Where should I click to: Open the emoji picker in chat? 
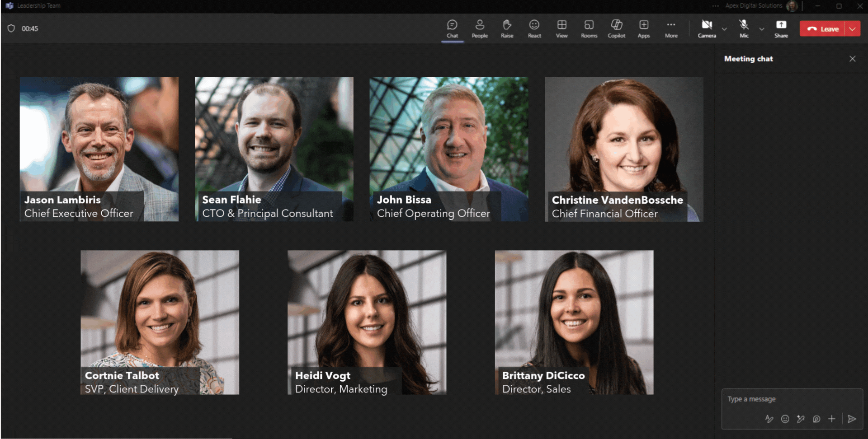[785, 419]
